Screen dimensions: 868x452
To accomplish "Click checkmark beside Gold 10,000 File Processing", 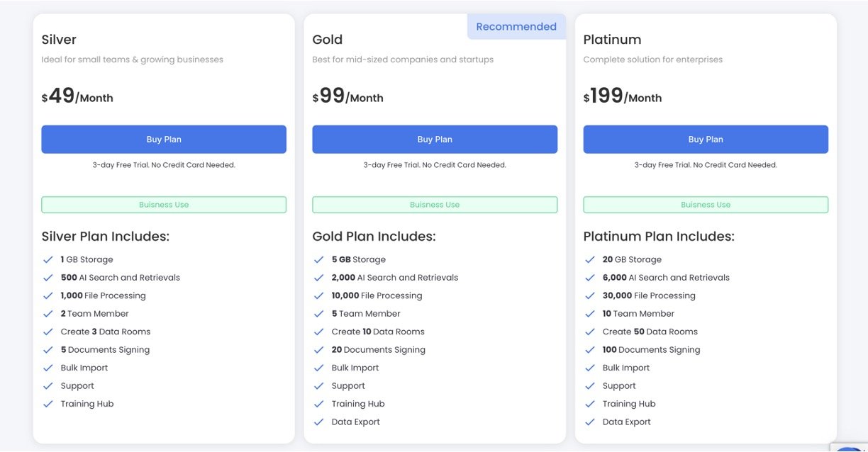I will point(319,296).
